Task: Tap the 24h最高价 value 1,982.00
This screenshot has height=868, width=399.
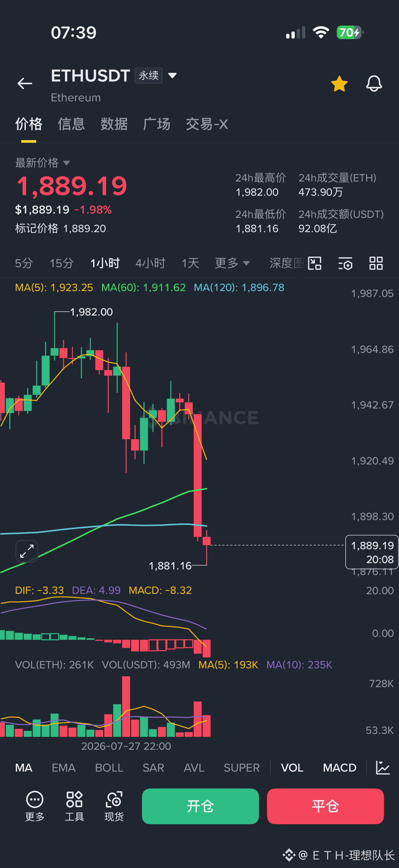Action: (x=257, y=192)
